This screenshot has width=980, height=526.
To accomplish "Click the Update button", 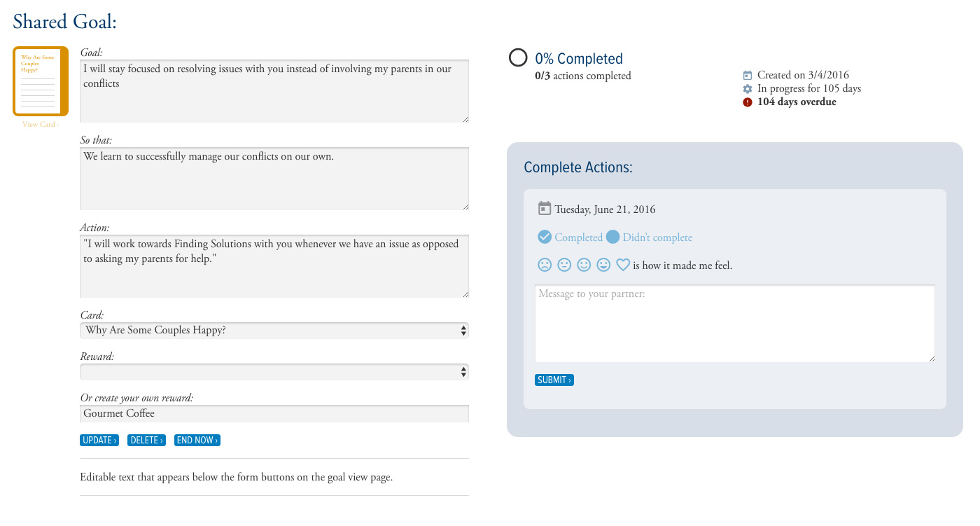I will coord(99,441).
